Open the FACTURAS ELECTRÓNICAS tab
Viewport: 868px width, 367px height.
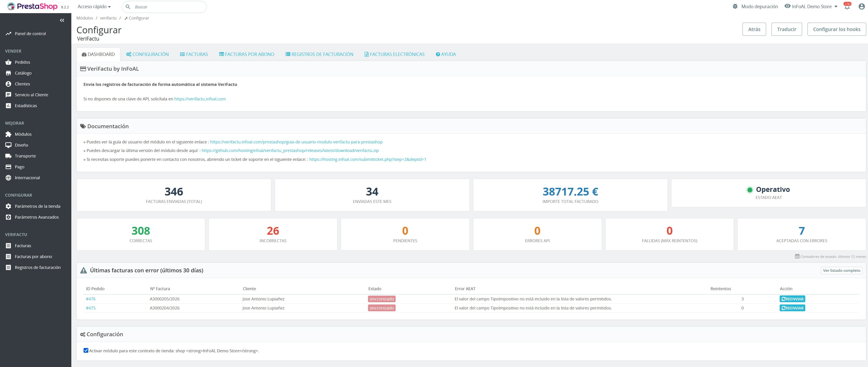[x=394, y=54]
